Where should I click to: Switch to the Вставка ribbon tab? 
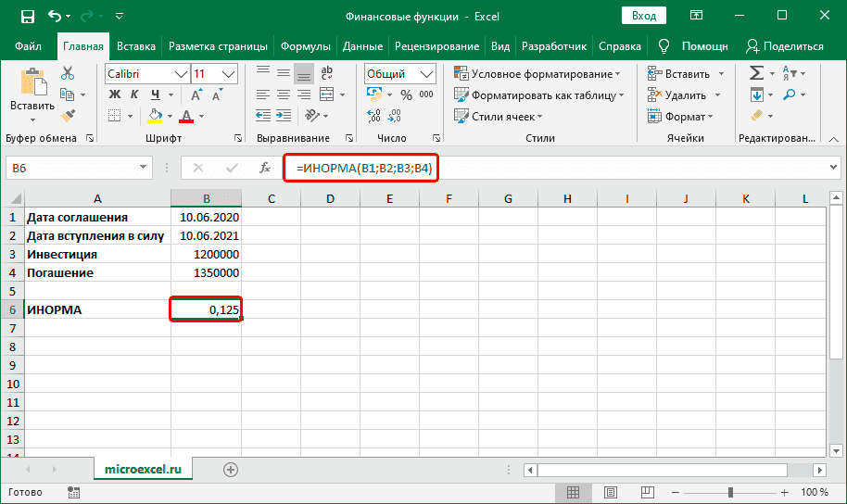tap(136, 46)
